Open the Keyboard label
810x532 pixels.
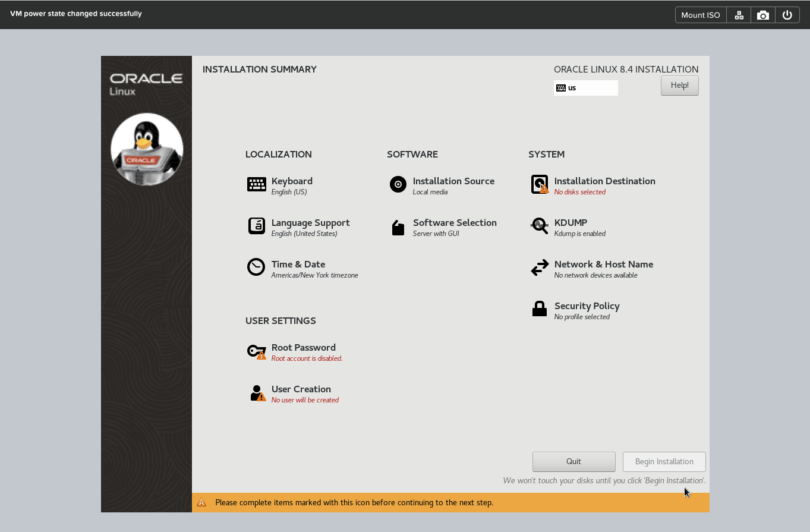click(x=292, y=181)
